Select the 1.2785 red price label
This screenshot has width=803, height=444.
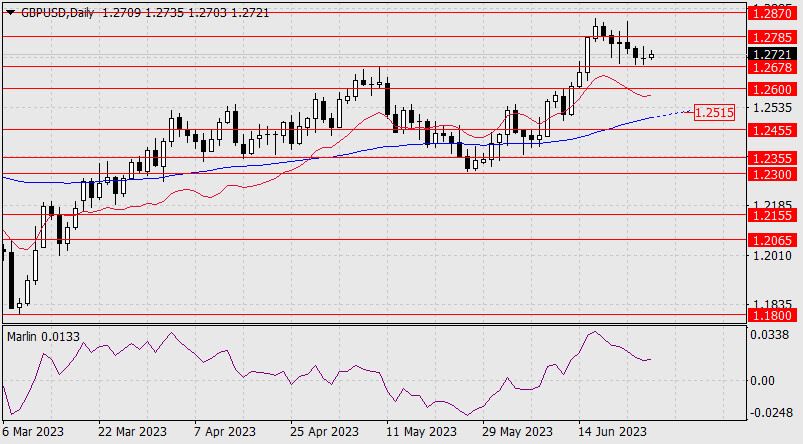coord(771,35)
